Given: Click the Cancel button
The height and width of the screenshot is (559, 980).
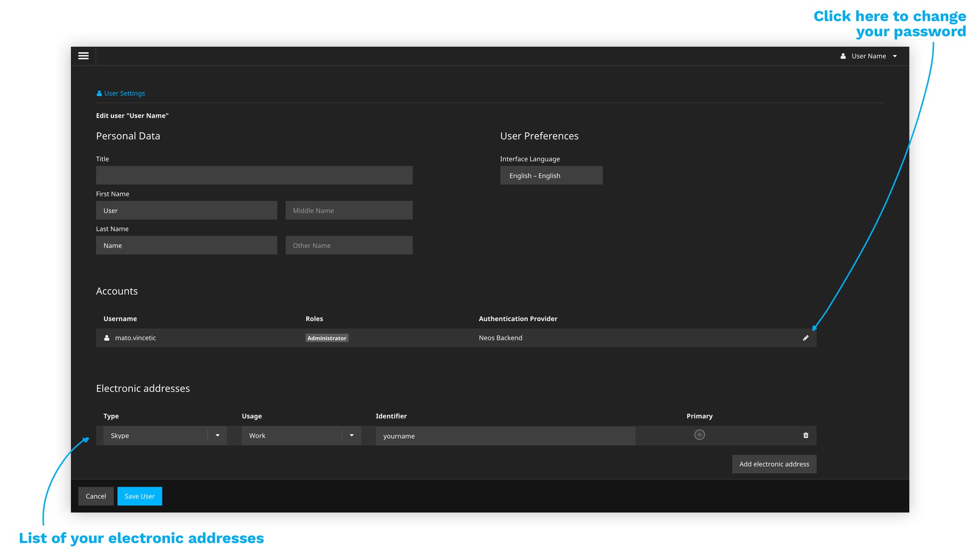Looking at the screenshot, I should (x=96, y=496).
